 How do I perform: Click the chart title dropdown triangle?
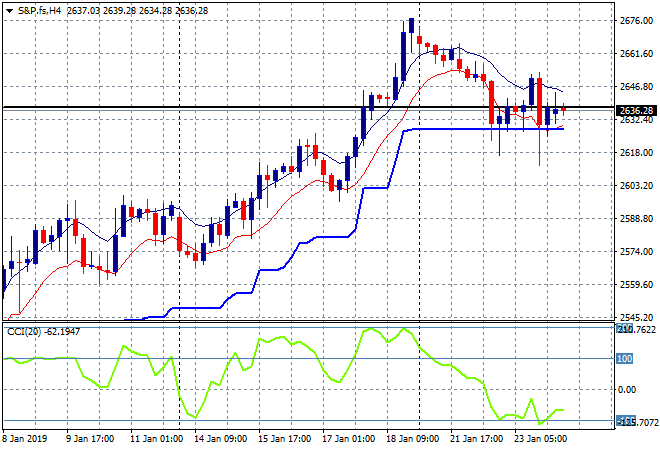(9, 11)
